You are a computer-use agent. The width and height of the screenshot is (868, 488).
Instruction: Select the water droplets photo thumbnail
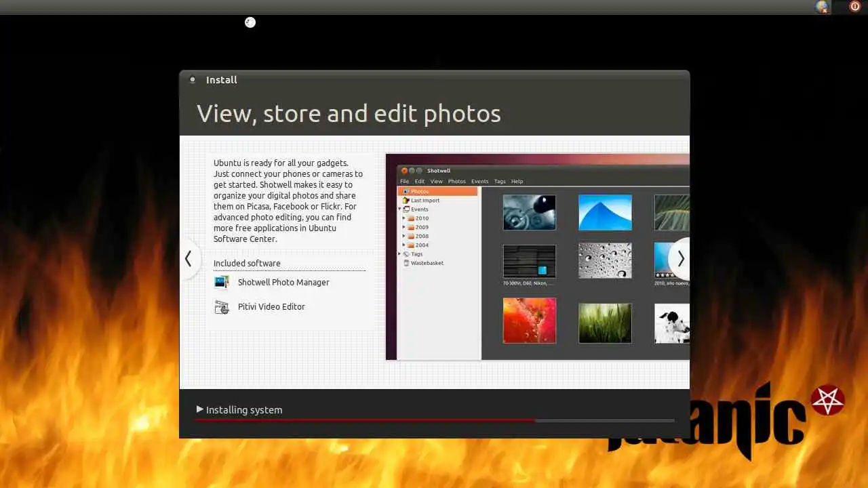click(605, 260)
